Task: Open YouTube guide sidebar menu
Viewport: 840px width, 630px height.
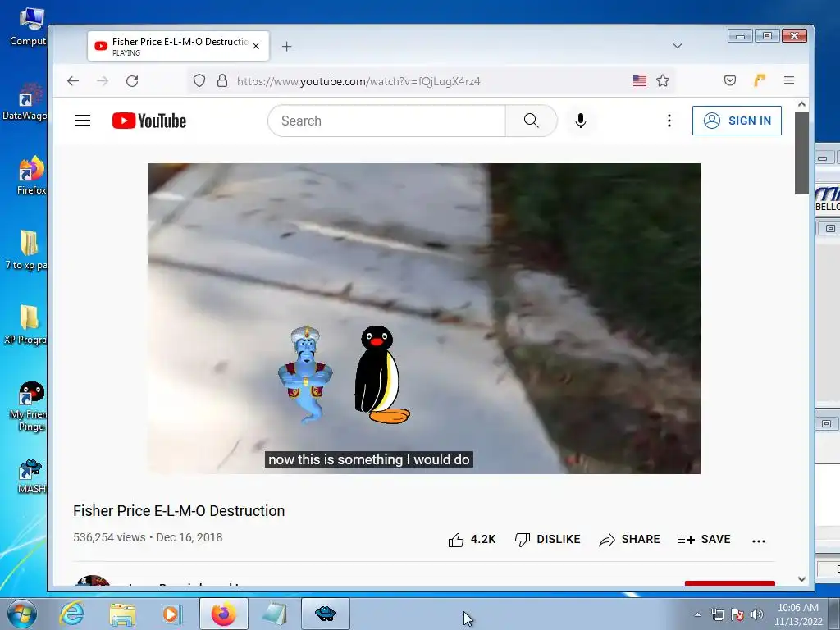Action: click(83, 121)
